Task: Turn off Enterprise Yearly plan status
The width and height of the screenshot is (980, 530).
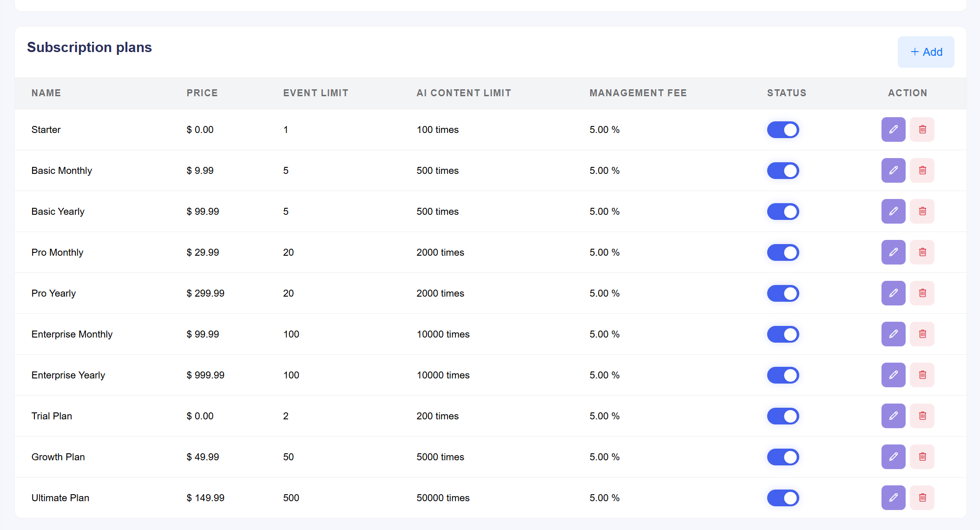Action: pyautogui.click(x=783, y=375)
